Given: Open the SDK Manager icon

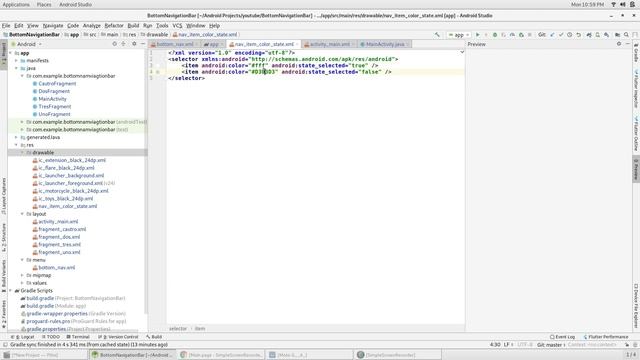Looking at the screenshot, I should tap(607, 35).
